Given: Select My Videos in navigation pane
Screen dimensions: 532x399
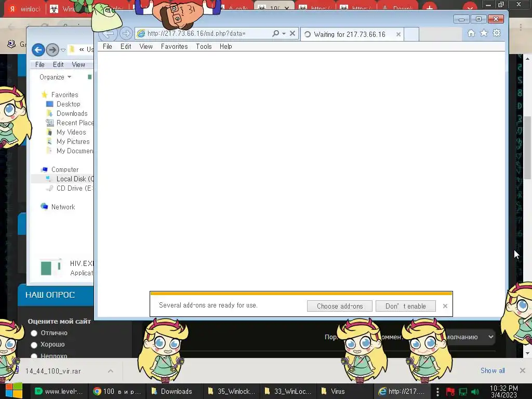Looking at the screenshot, I should (71, 132).
